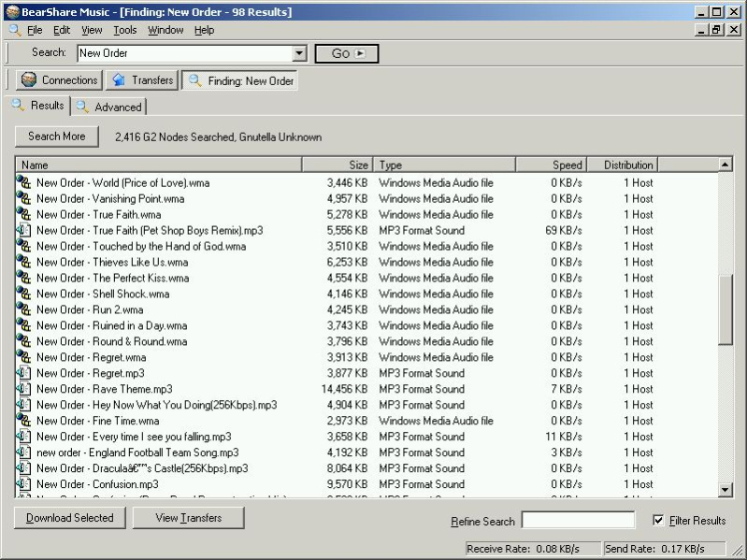
Task: Click the 14,456 KB size value
Action: (344, 389)
